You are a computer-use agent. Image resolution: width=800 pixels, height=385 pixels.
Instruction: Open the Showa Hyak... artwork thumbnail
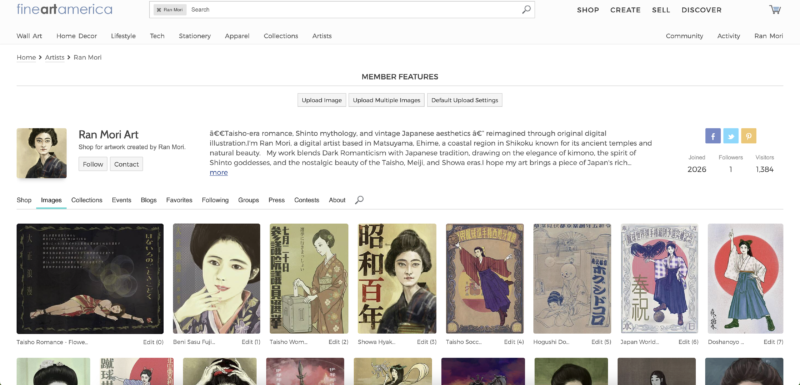click(x=397, y=278)
